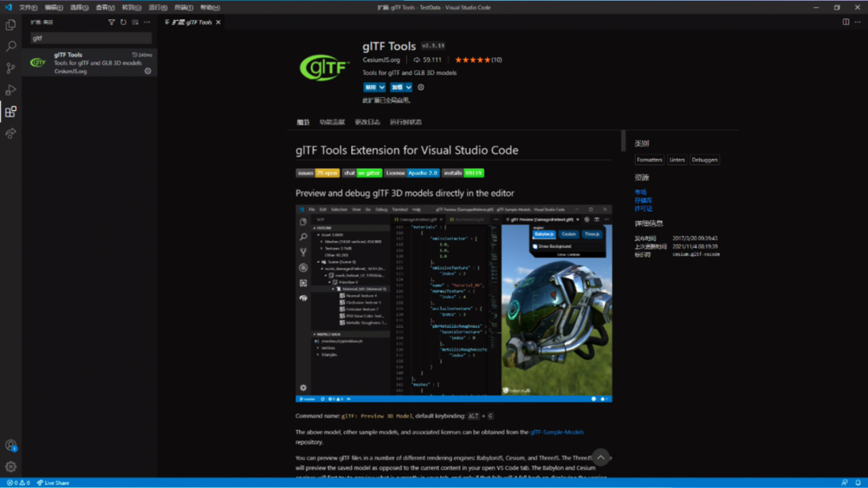The width and height of the screenshot is (868, 488).
Task: Click the v2.3.13 version label
Action: tap(433, 46)
